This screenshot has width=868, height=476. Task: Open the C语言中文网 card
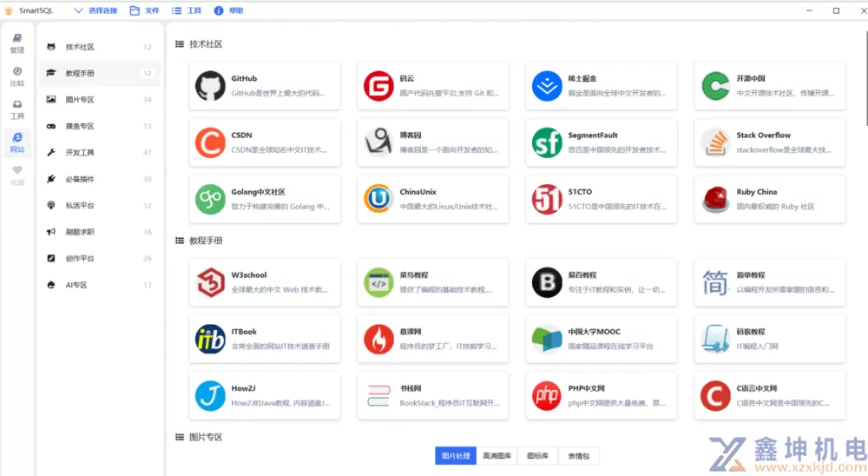pyautogui.click(x=769, y=395)
